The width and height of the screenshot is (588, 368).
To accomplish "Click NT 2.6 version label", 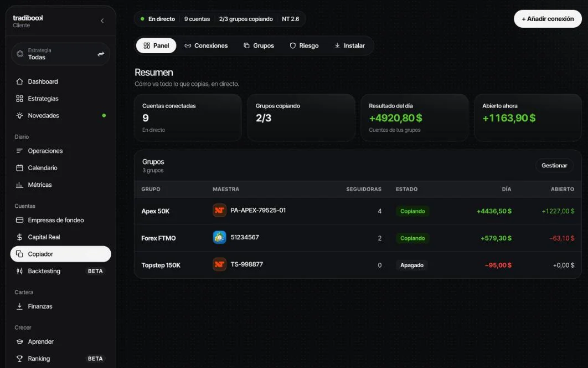I will pyautogui.click(x=291, y=19).
